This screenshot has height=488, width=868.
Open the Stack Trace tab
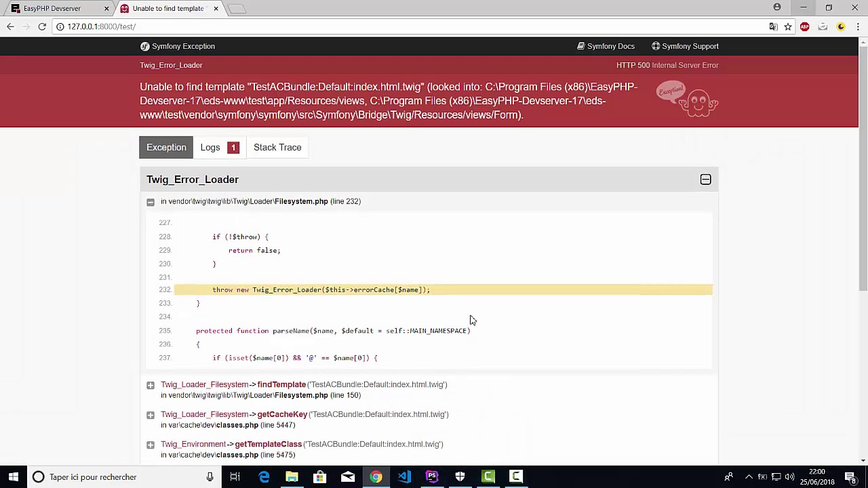tap(277, 147)
